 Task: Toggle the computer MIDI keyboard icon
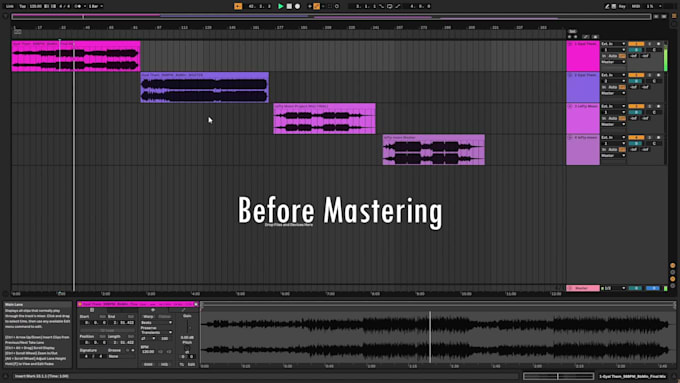tap(614, 7)
